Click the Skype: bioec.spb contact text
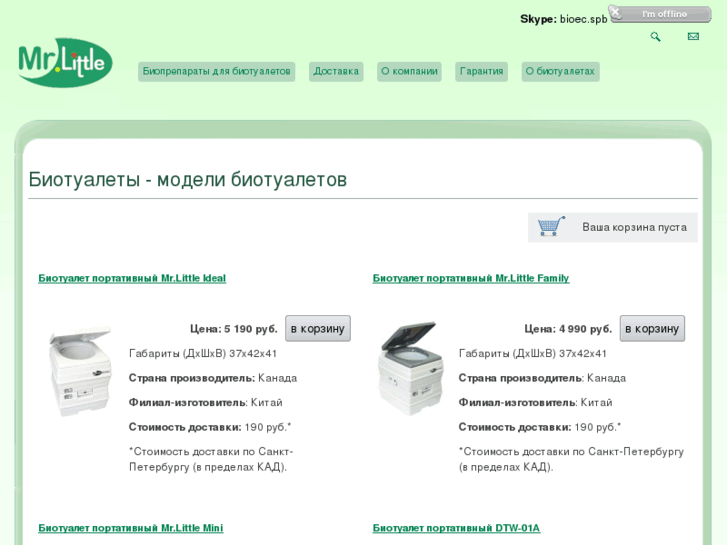727x545 pixels. coord(563,19)
